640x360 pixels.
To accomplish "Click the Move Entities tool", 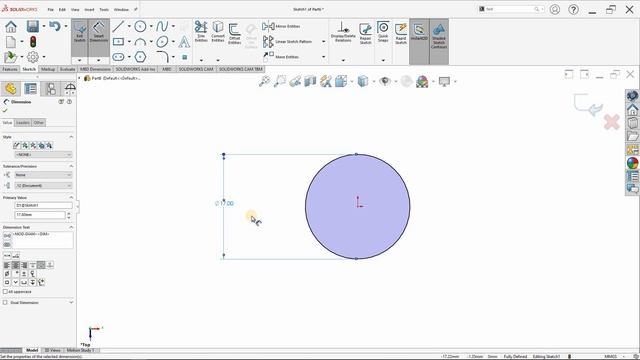I will pos(281,57).
